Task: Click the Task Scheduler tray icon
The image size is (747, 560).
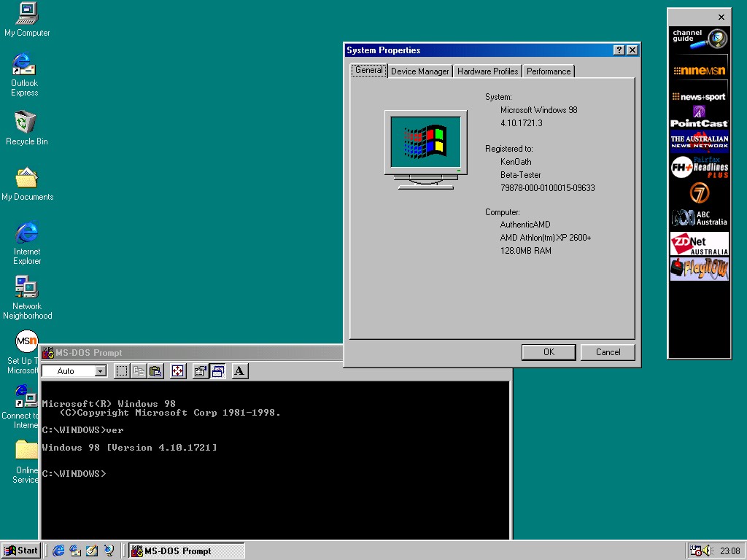Action: click(x=695, y=551)
